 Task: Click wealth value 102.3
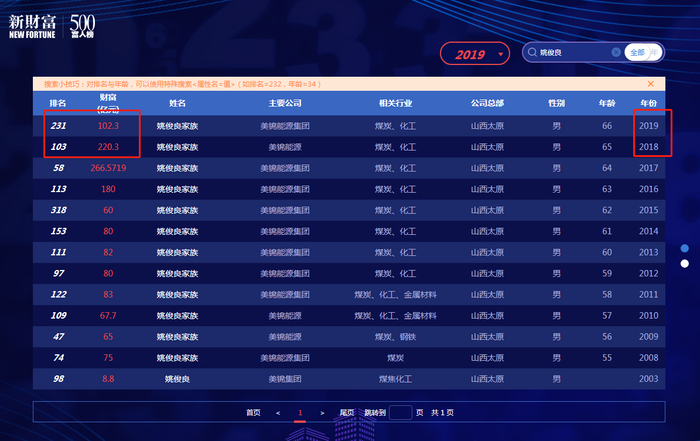[108, 126]
